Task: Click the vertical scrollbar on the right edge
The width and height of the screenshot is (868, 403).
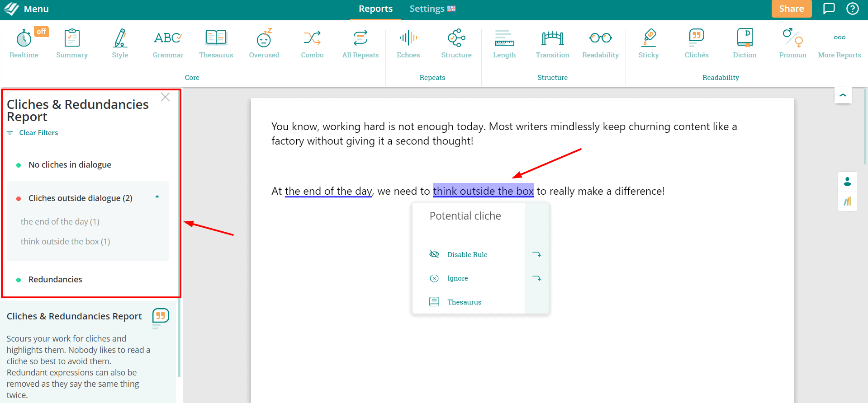Action: pos(865,127)
